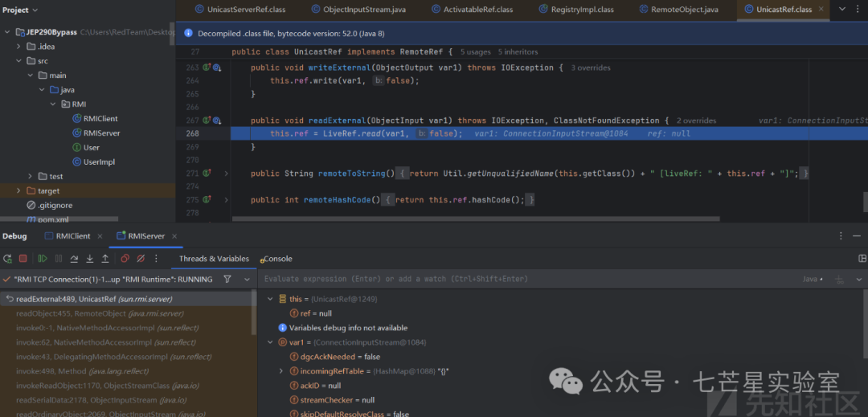Click debug layout settings icon at right
Screen dimensions: 868x417
tap(862, 258)
